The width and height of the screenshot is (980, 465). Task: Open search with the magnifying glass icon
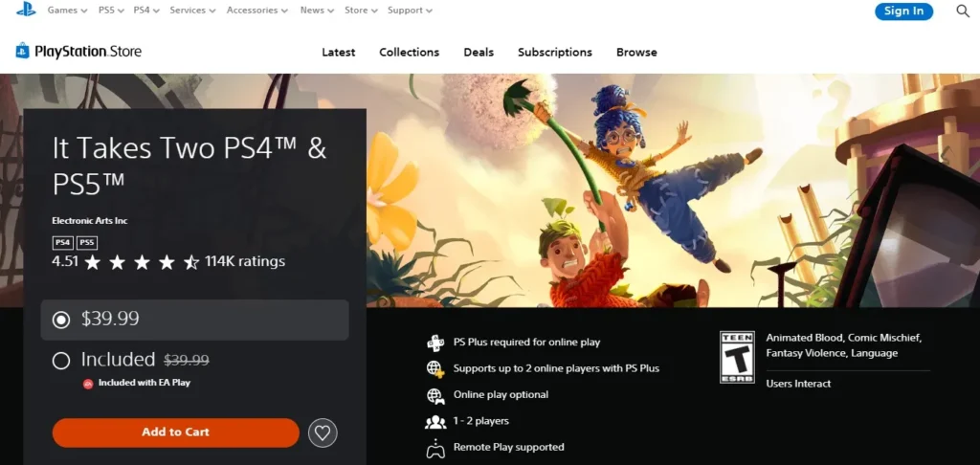tap(963, 11)
